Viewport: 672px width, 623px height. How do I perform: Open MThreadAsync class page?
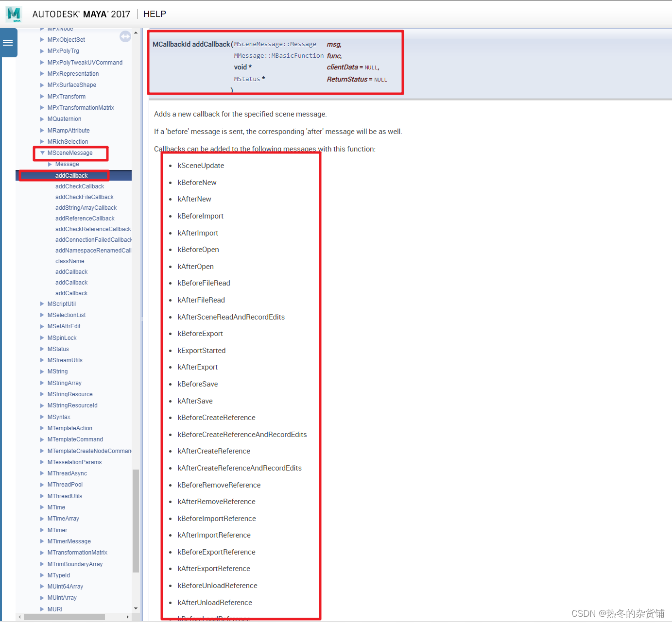pos(68,473)
